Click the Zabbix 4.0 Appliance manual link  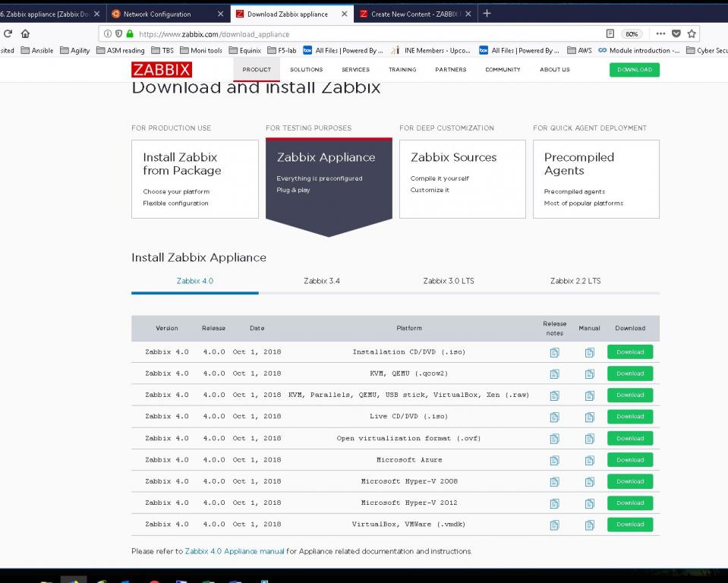235,551
